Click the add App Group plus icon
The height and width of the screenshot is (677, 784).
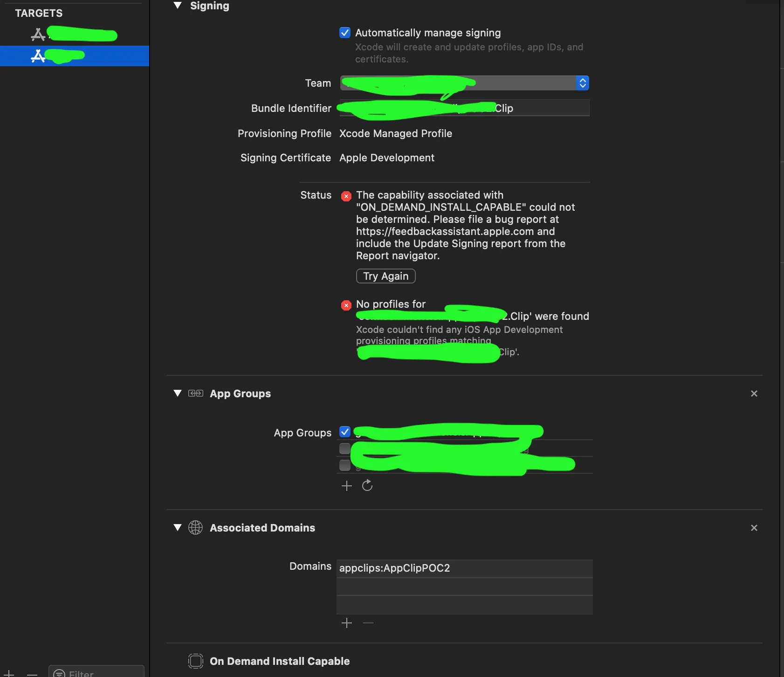click(346, 486)
